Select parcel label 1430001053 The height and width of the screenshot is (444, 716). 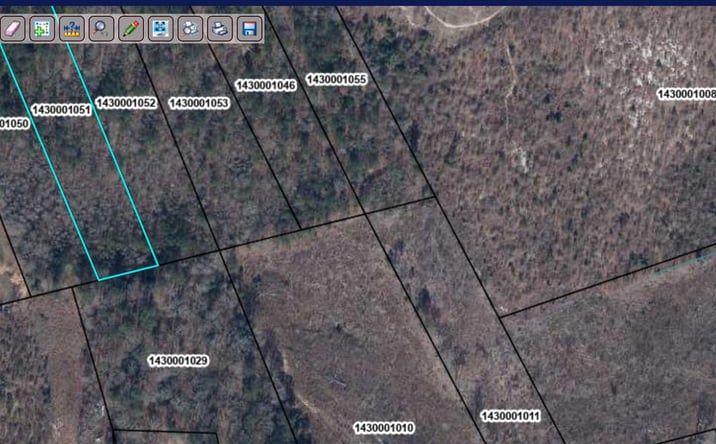(199, 103)
